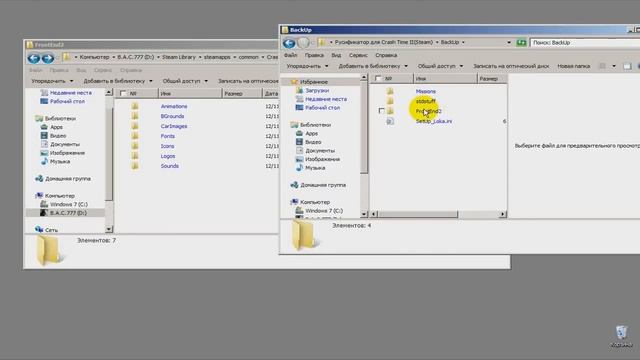Select Сеть in FrontEnd2 navigation pane
Viewport: 640px width, 360px height.
point(51,230)
